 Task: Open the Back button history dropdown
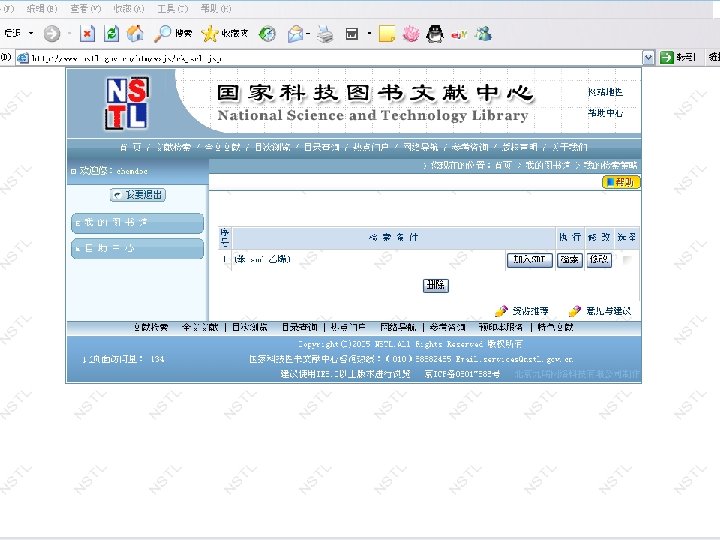pyautogui.click(x=31, y=33)
